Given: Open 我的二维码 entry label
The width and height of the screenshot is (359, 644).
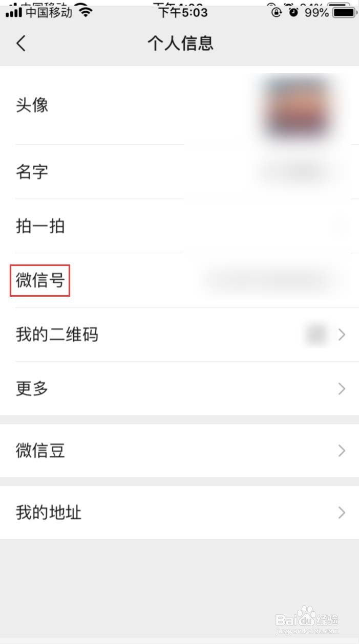Looking at the screenshot, I should pos(57,335).
